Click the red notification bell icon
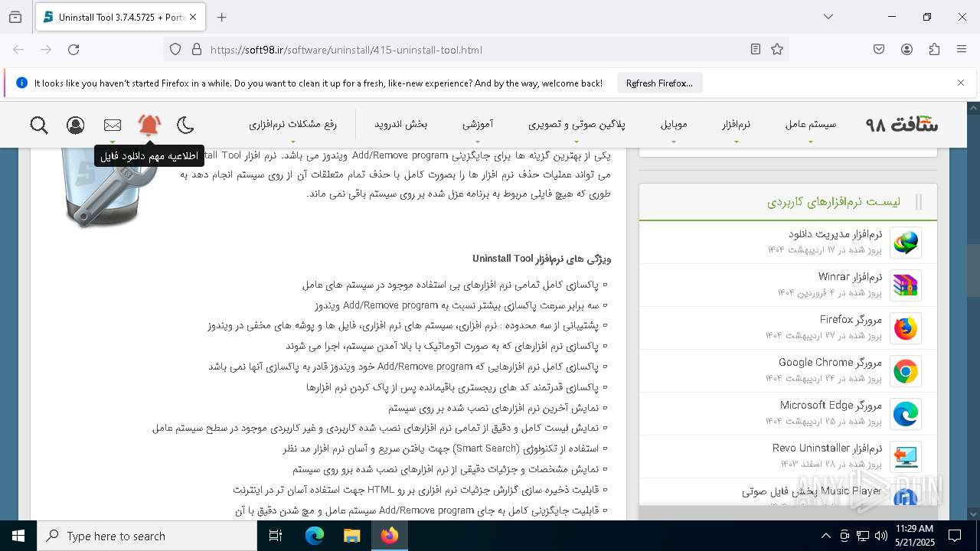The width and height of the screenshot is (980, 551). 149,125
